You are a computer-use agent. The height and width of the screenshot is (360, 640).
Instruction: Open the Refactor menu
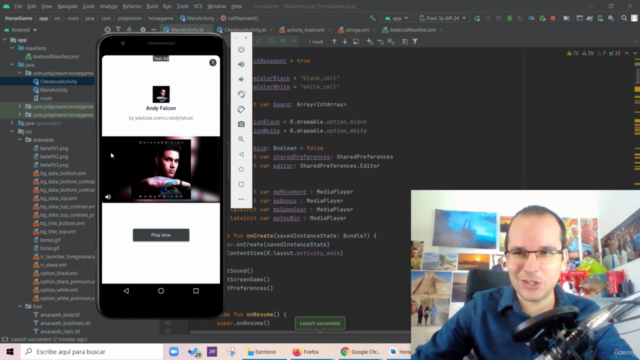132,7
